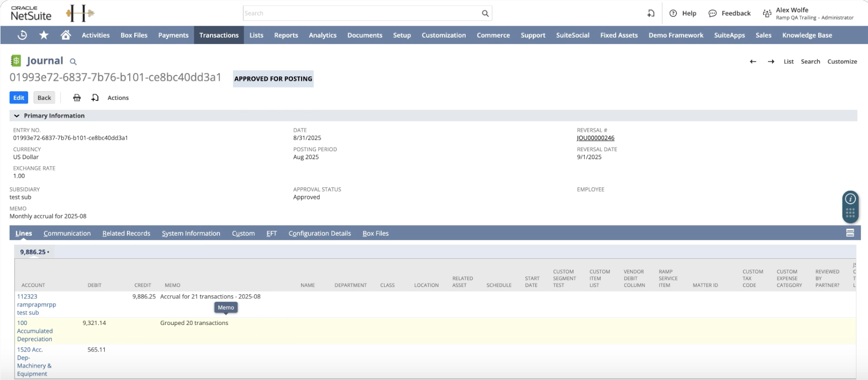Open the Reports menu

pos(286,35)
